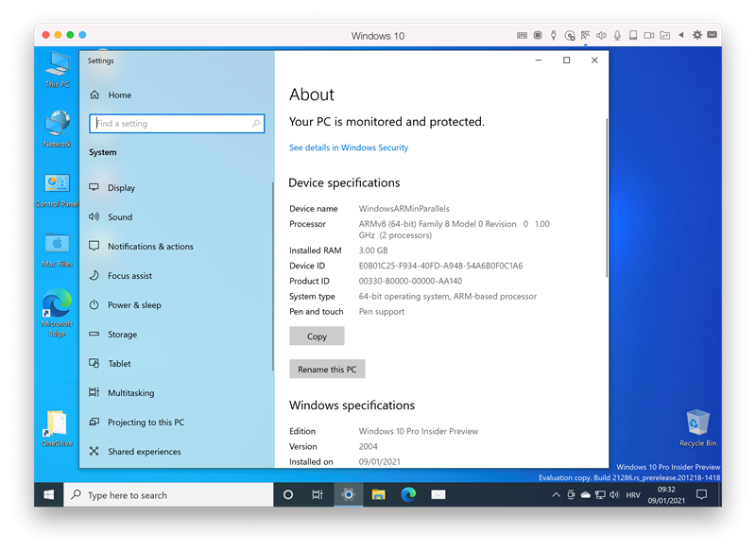Click the Copy button under device specifications
Screen dimensions: 756x552
[317, 336]
